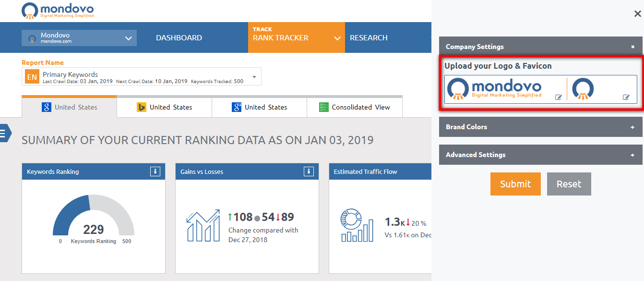Screen dimensions: 644x281
Task: Go to the Dashboard menu
Action: (179, 38)
